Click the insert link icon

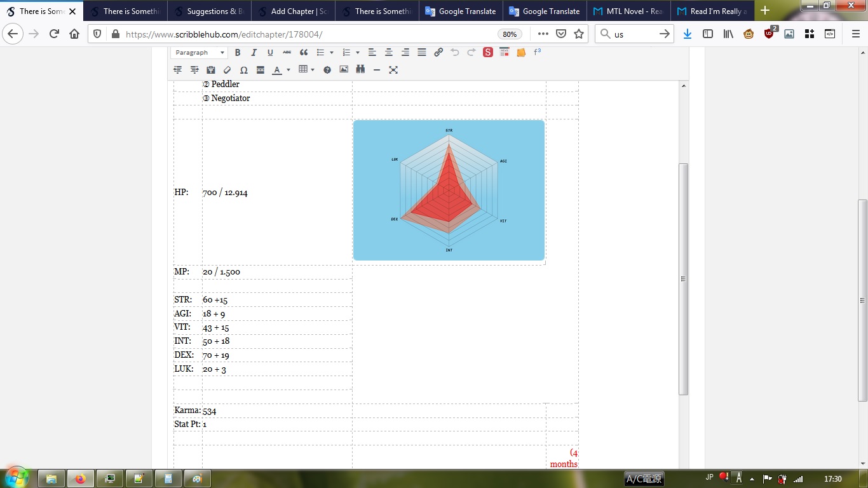438,53
